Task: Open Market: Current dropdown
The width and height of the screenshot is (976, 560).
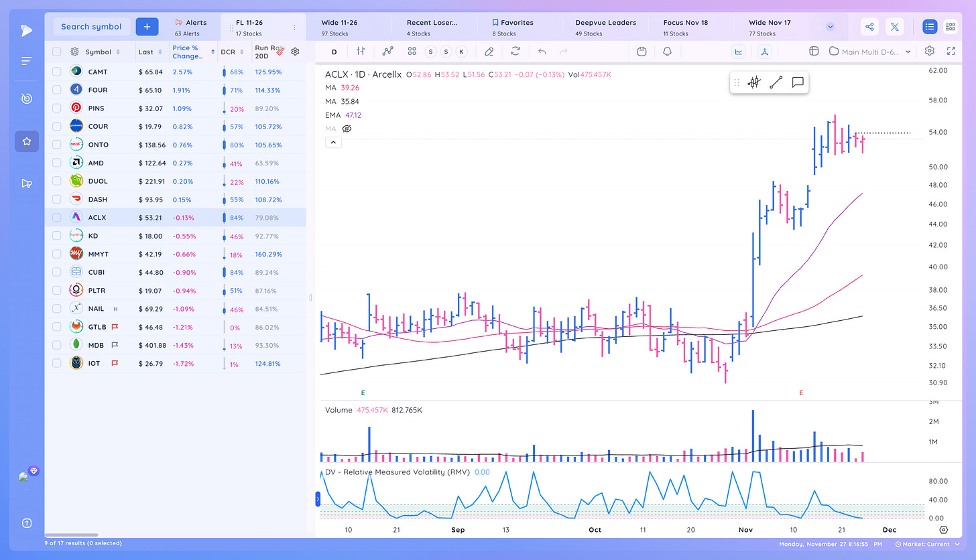Action: tap(927, 545)
